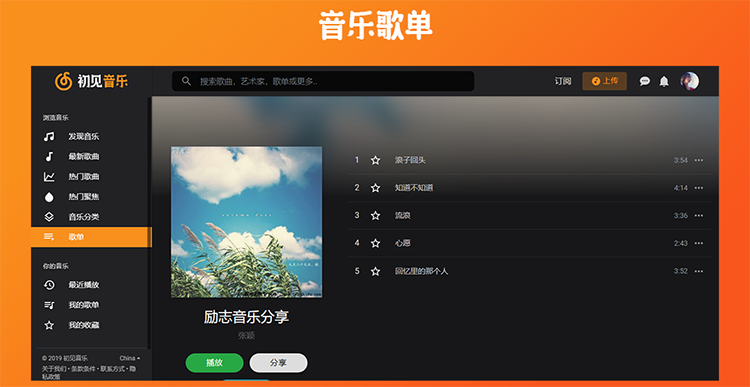Open more options for song 1
The width and height of the screenshot is (750, 387).
(699, 160)
